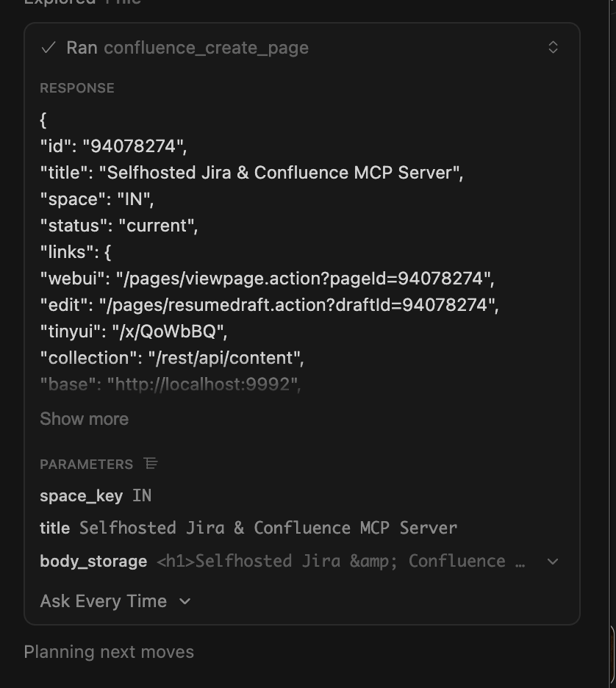Click Show more to reveal full response
616x688 pixels.
pyautogui.click(x=84, y=419)
